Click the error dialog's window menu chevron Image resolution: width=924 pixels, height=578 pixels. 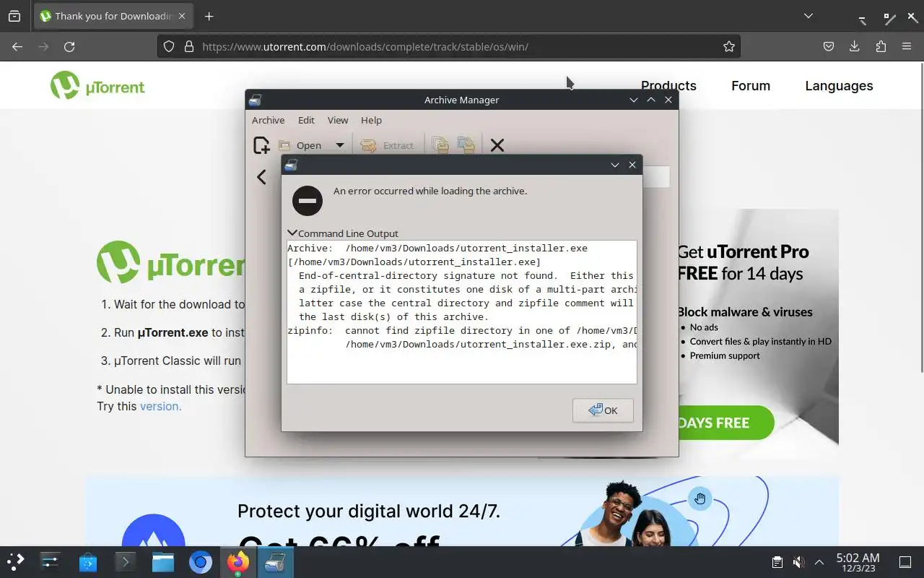pos(615,165)
